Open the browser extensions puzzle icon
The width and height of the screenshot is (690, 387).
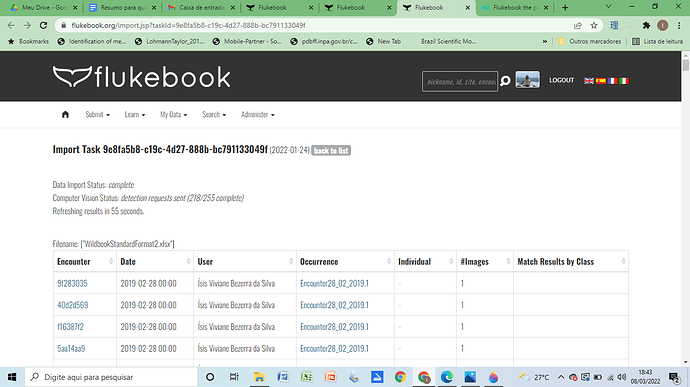pyautogui.click(x=646, y=26)
